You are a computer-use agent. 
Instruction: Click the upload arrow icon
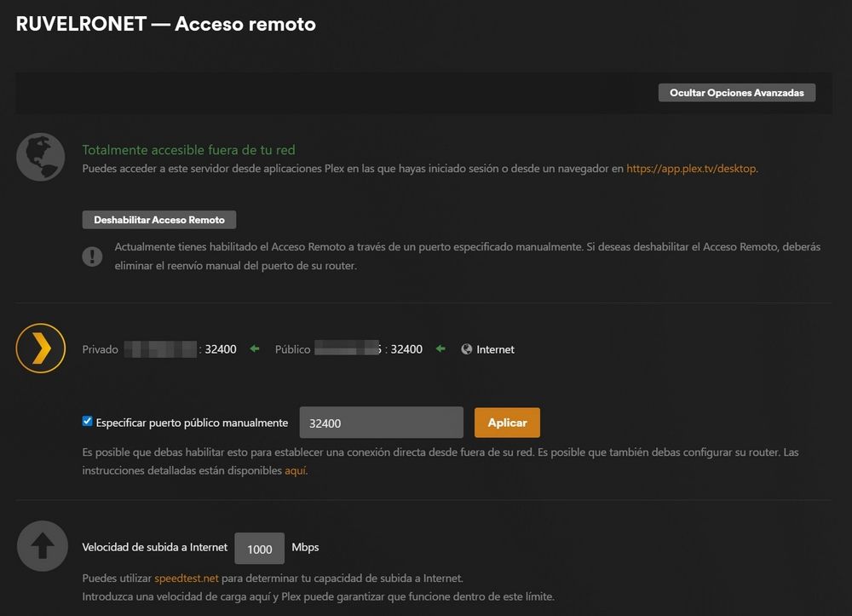42,545
